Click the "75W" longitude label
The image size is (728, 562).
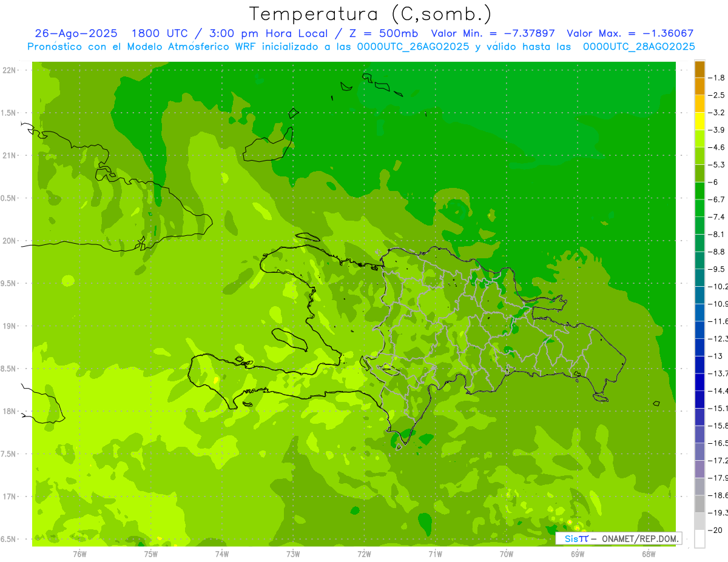151,554
